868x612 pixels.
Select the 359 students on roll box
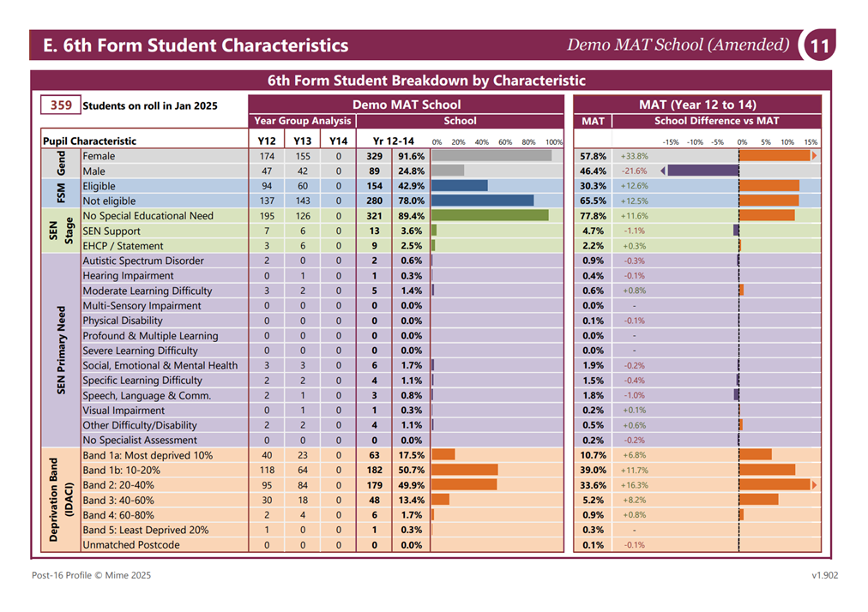[60, 105]
